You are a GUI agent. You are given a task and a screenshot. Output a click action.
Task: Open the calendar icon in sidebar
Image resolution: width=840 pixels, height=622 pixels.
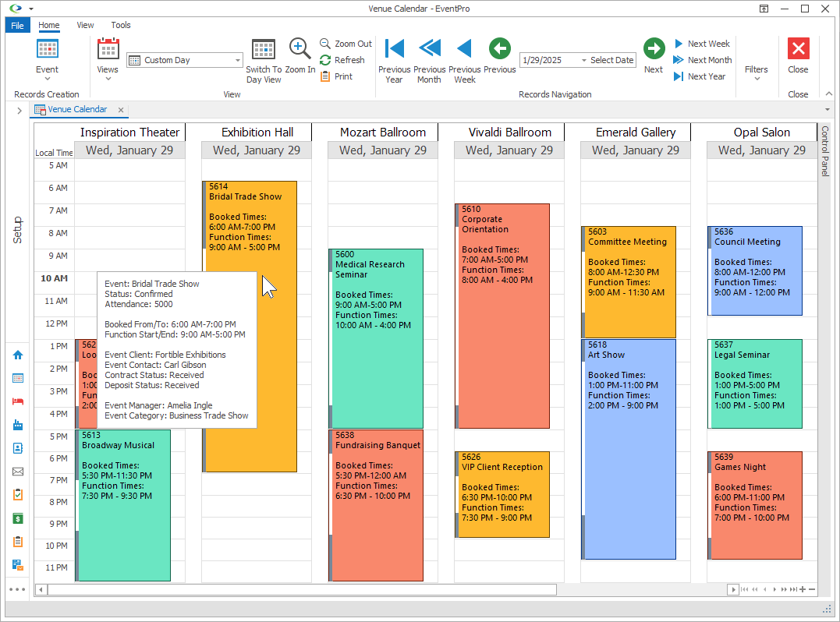click(18, 379)
